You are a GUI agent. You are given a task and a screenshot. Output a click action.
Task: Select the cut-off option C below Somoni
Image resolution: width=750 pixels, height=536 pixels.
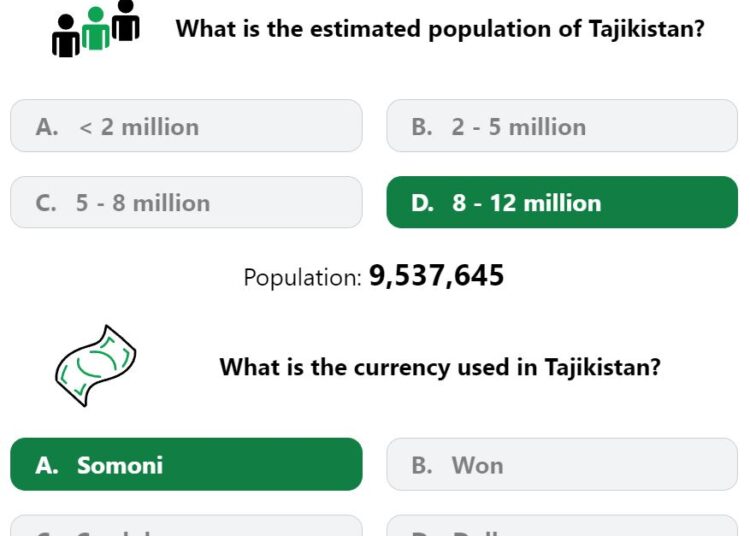[186, 525]
